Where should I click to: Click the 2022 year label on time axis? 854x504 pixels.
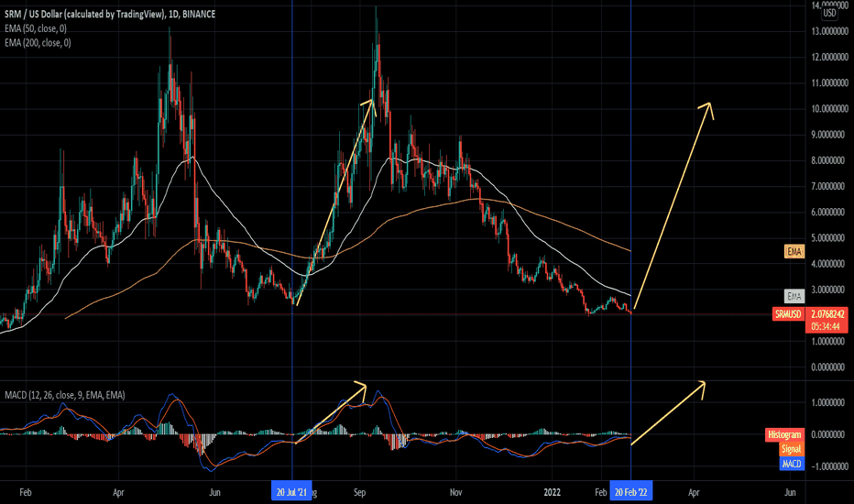coord(552,492)
